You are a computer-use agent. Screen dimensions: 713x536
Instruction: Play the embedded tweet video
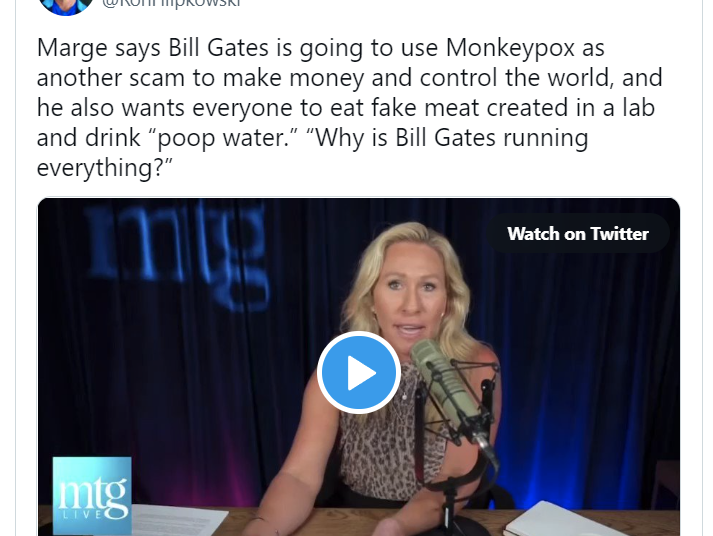[x=359, y=372]
